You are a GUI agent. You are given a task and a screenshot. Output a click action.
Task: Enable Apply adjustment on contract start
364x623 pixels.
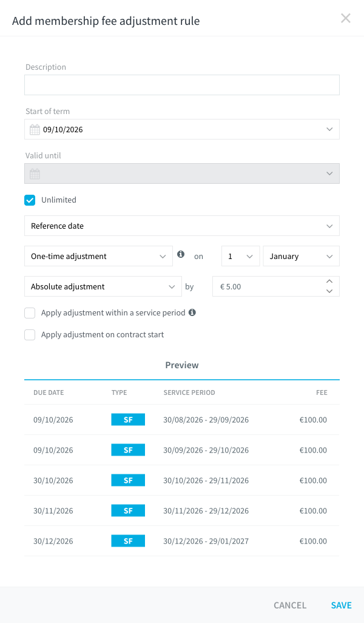pos(30,335)
